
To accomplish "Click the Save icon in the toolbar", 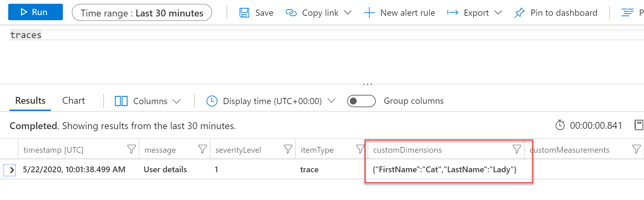I will 244,12.
